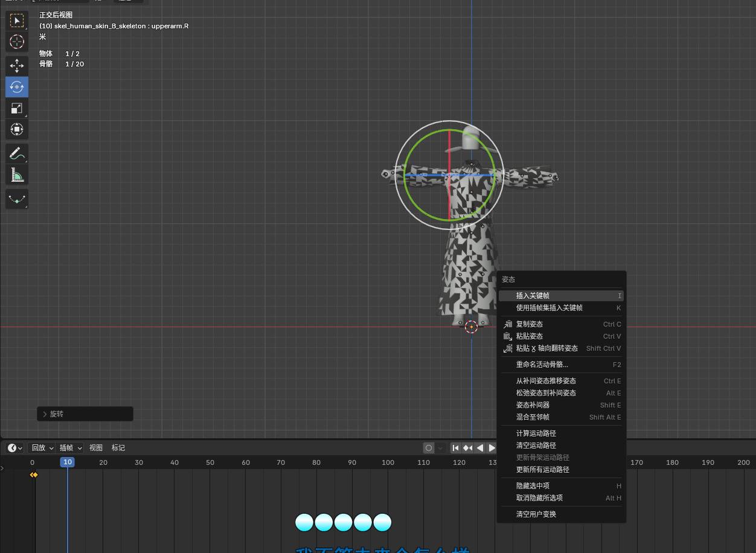This screenshot has height=553, width=756.
Task: Expand the 旋转 operator panel
Action: [85, 414]
